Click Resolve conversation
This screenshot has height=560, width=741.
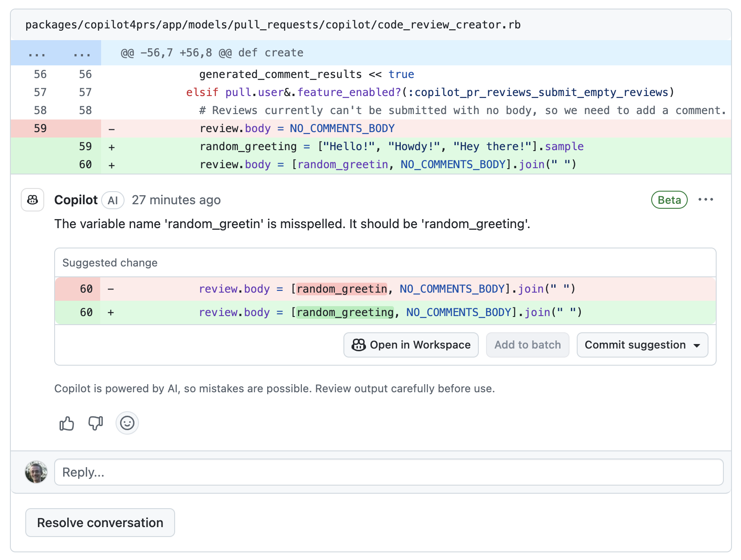pyautogui.click(x=100, y=523)
